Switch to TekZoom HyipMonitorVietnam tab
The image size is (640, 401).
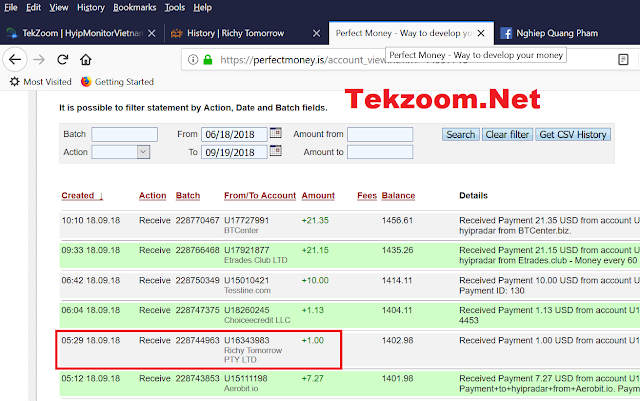(x=82, y=33)
